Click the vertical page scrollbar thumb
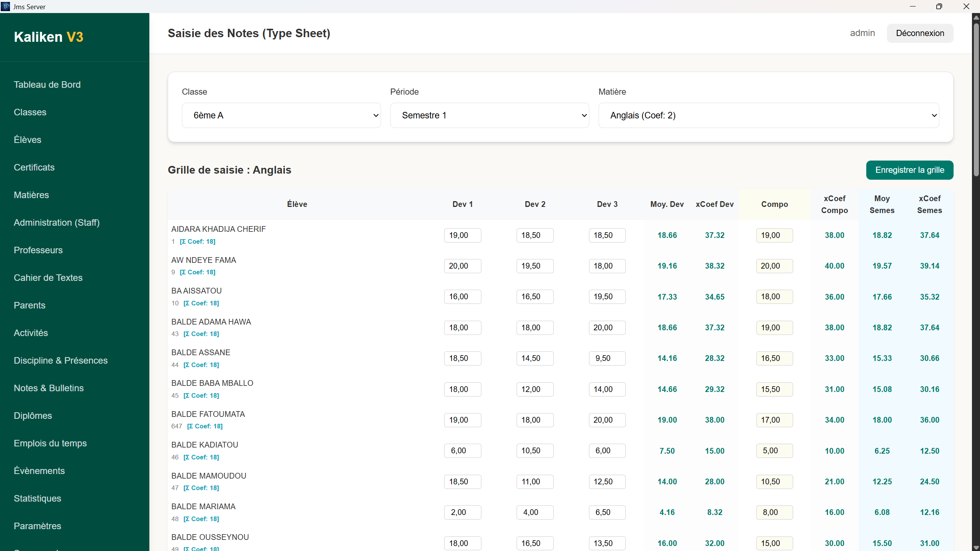980x551 pixels. click(976, 100)
